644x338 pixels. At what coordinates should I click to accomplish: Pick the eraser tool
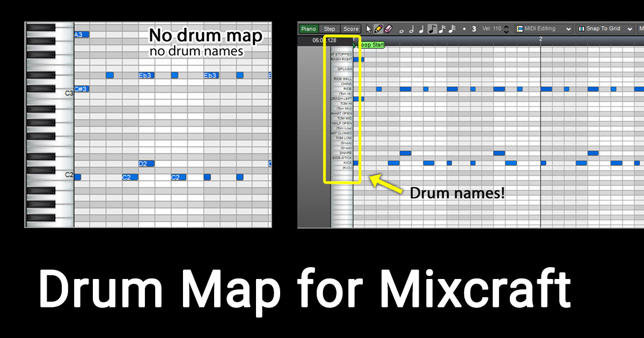(x=388, y=29)
